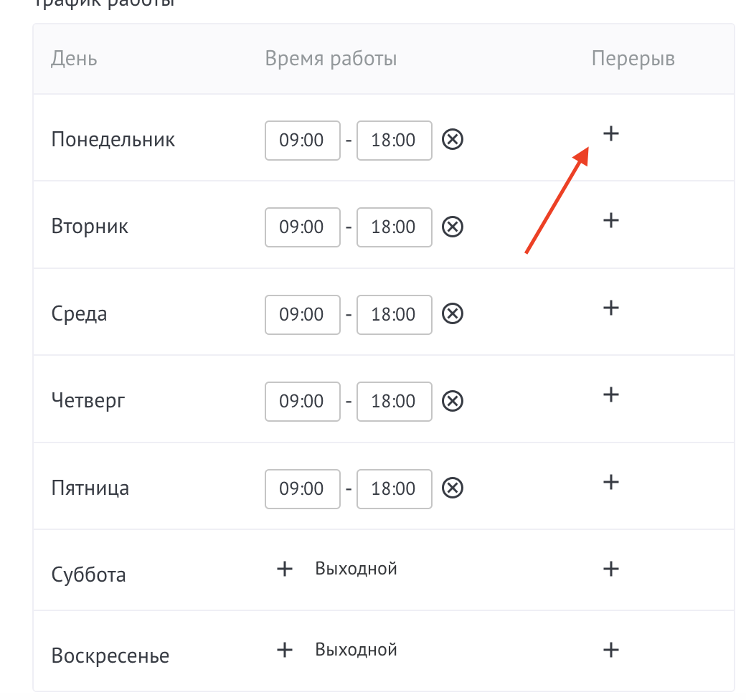This screenshot has height=700, width=746.
Task: Edit Понедельник end time 18:00
Action: pos(394,140)
